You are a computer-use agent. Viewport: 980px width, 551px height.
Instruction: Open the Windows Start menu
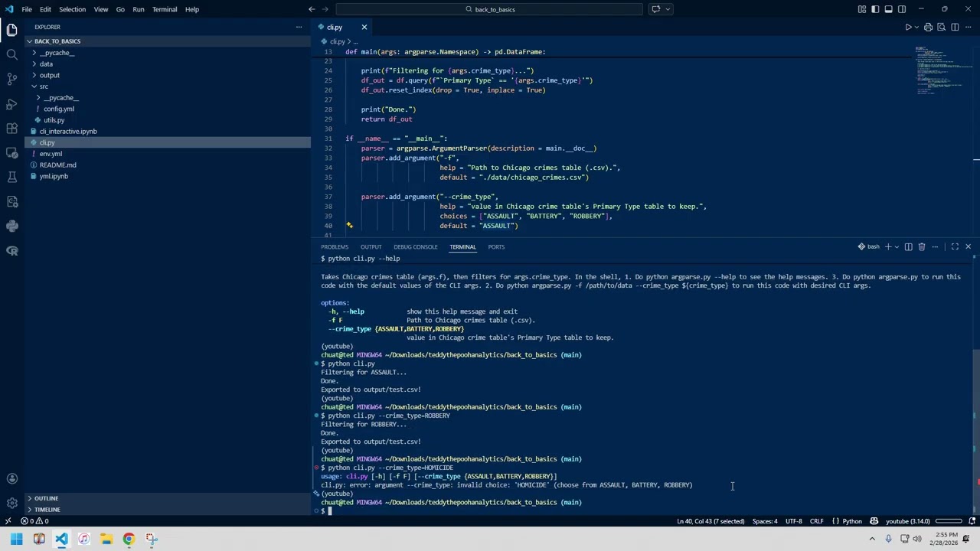(16, 540)
